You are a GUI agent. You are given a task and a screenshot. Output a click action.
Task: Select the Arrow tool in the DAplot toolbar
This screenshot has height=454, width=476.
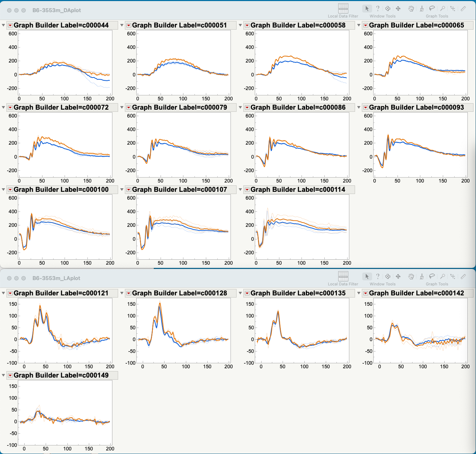pos(367,9)
